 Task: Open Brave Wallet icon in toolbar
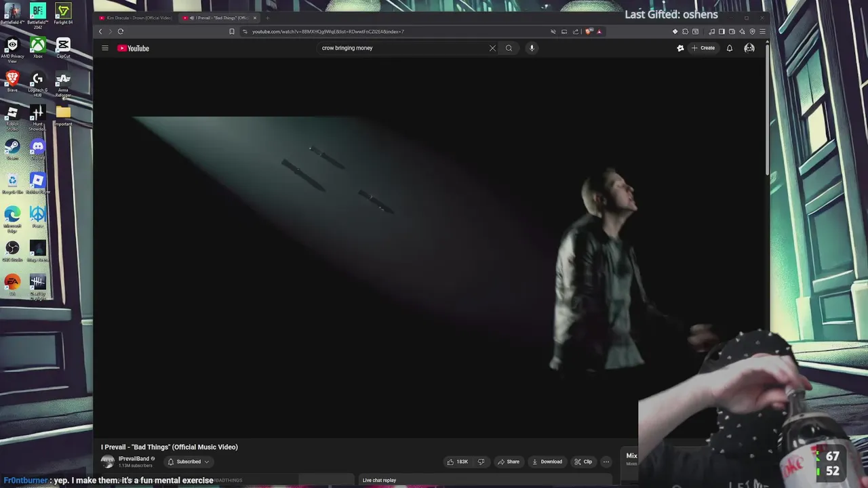point(732,31)
